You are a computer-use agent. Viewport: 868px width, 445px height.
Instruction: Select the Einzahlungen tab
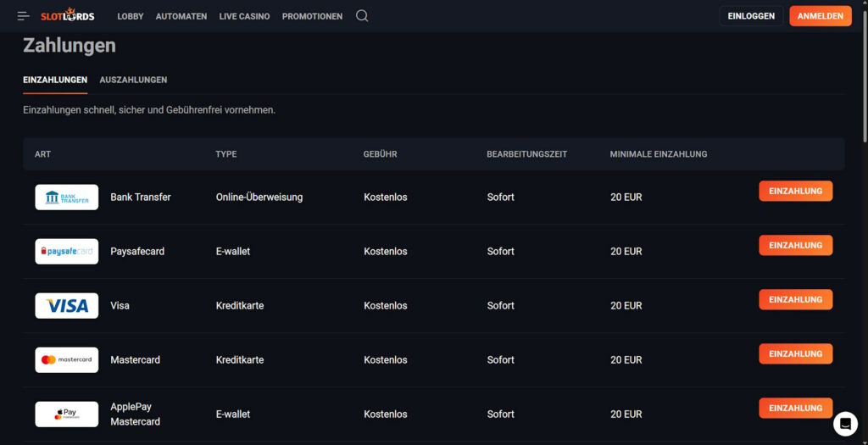pyautogui.click(x=55, y=80)
